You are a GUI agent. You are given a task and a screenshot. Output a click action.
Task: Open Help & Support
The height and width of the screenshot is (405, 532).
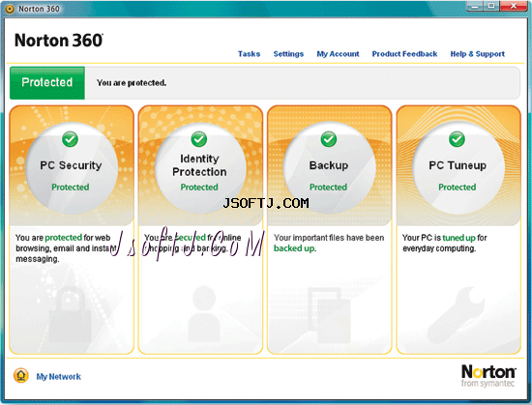click(x=478, y=54)
